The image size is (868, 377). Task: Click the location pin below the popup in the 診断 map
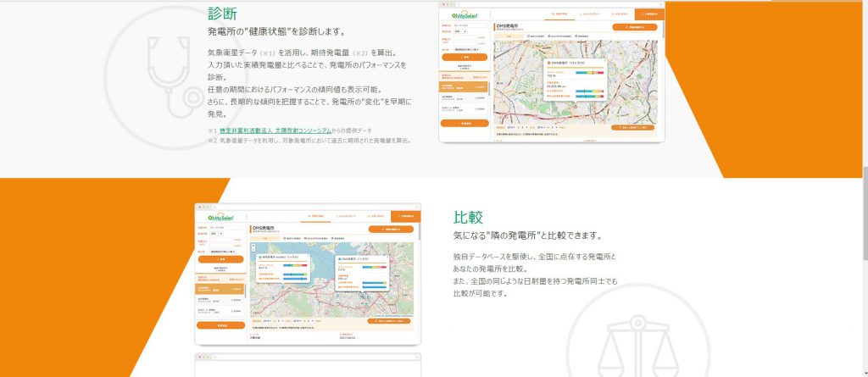(574, 104)
